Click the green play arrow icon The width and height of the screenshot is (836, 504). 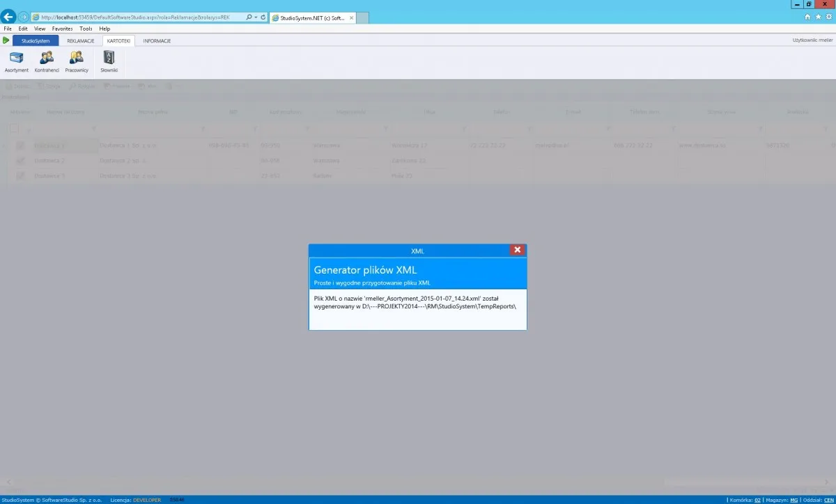[6, 40]
